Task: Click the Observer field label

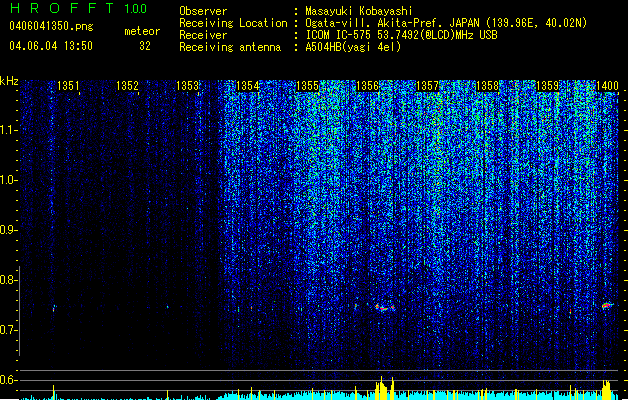Action: 203,11
